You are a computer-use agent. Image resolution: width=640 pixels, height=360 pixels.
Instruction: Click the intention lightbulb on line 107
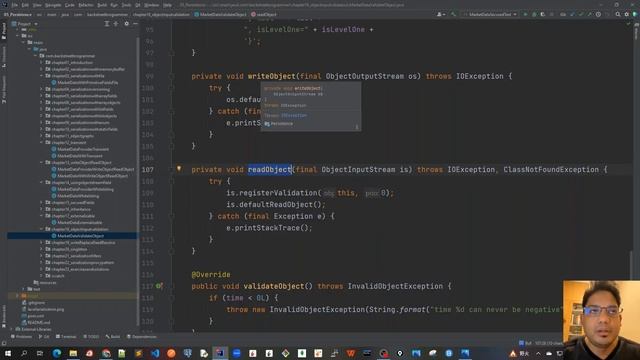[179, 168]
